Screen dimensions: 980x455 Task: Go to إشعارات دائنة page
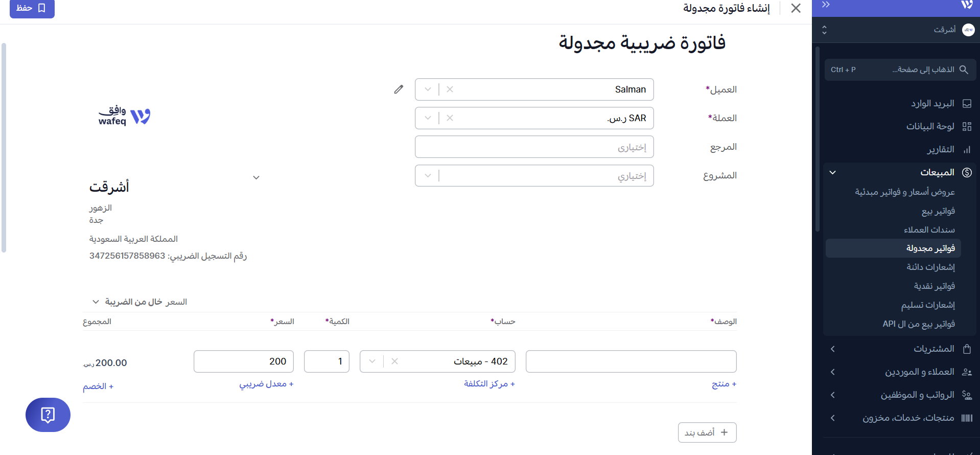[930, 267]
